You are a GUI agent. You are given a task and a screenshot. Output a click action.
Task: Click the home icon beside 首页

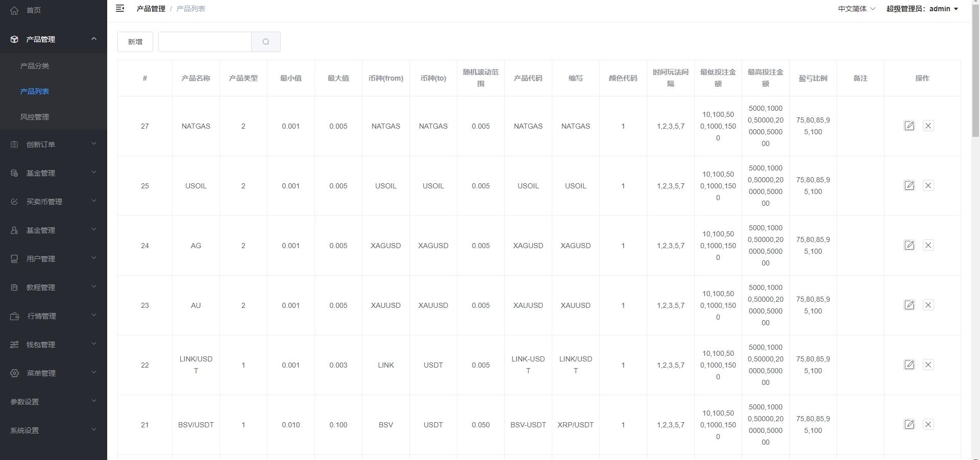click(x=14, y=10)
